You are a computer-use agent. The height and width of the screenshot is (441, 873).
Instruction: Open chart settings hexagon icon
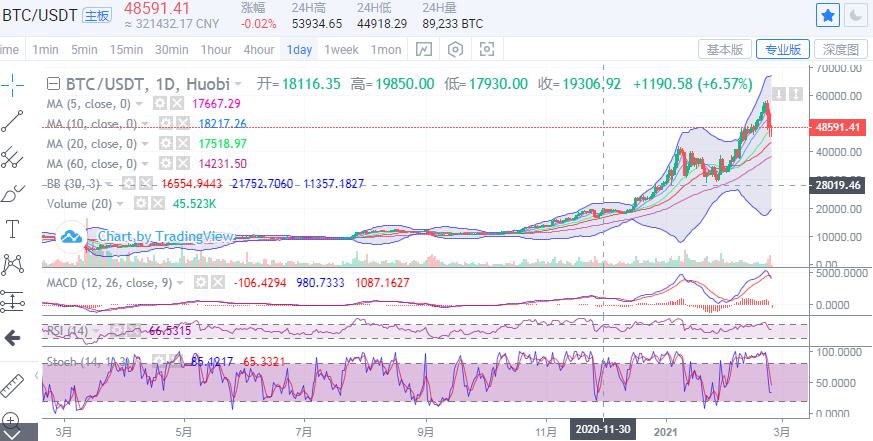point(456,49)
